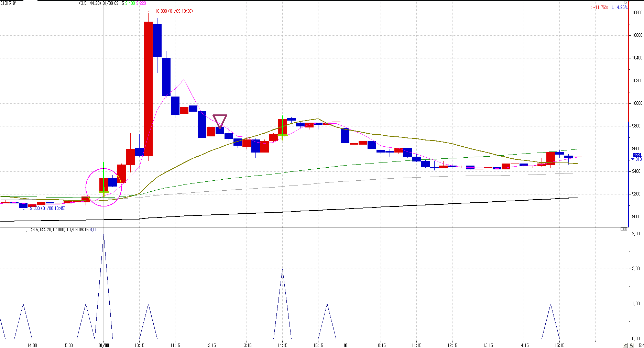The height and width of the screenshot is (348, 644).
Task: Click the H: -11.76% readout
Action: pos(598,7)
